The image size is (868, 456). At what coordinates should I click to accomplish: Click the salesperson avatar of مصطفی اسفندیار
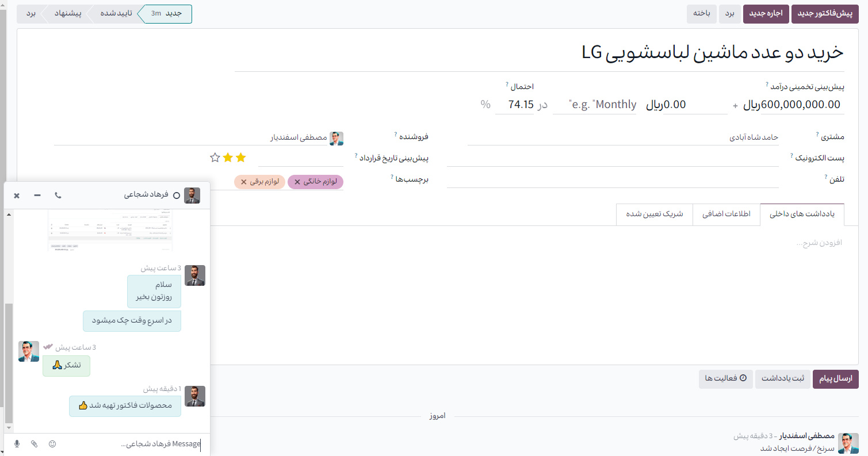[x=337, y=138]
